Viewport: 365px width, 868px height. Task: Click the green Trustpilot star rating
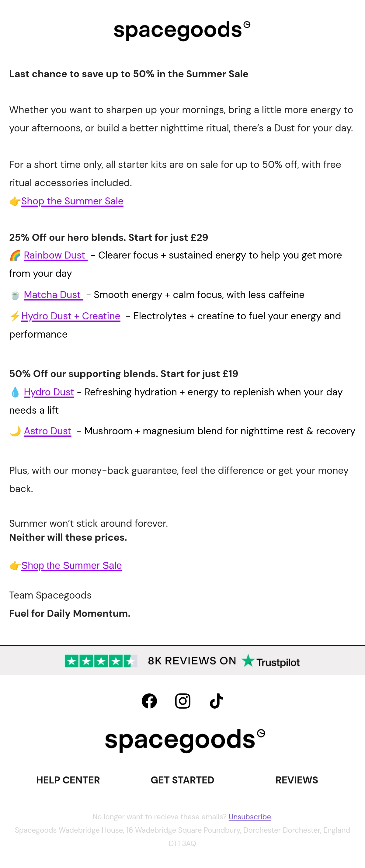tap(101, 661)
